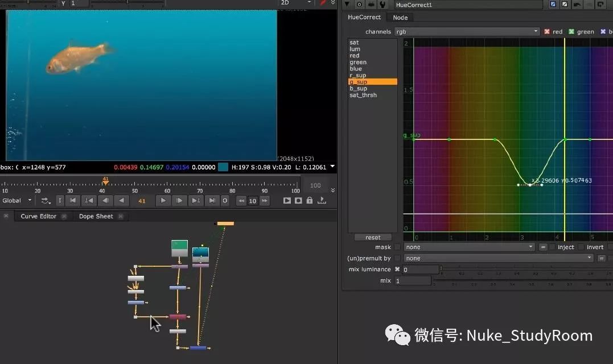Select the green curve in the list
This screenshot has height=364, width=613.
click(358, 63)
